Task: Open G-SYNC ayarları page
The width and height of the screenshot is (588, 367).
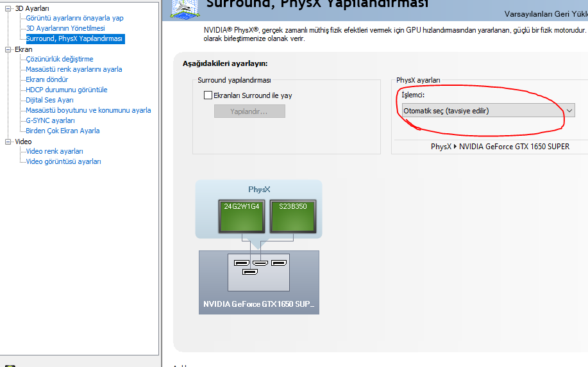Action: [x=50, y=120]
